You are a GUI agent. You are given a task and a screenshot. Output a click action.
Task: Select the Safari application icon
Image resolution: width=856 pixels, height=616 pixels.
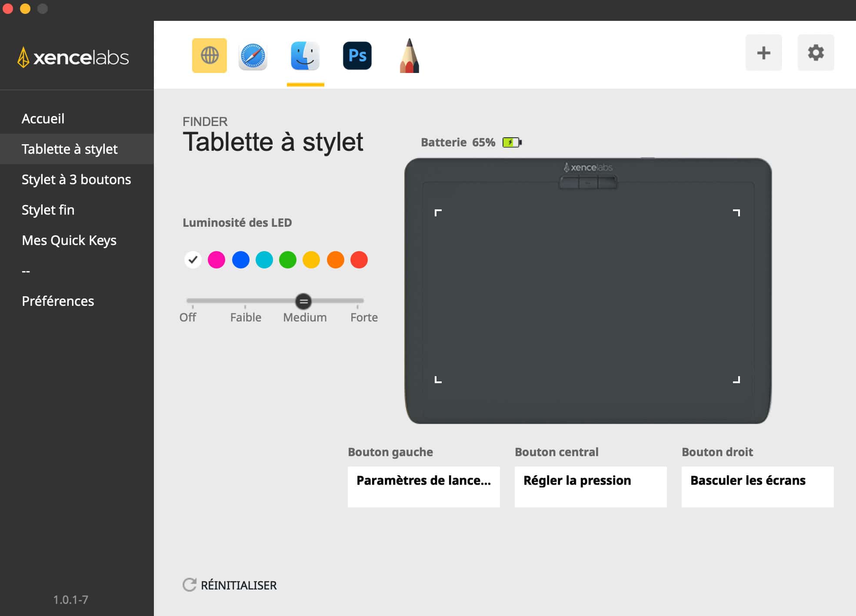point(253,56)
